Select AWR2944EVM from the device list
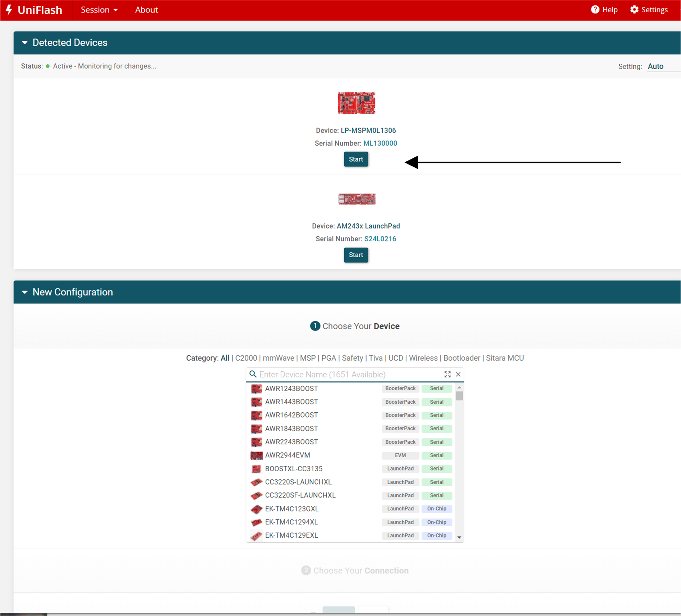 351,455
